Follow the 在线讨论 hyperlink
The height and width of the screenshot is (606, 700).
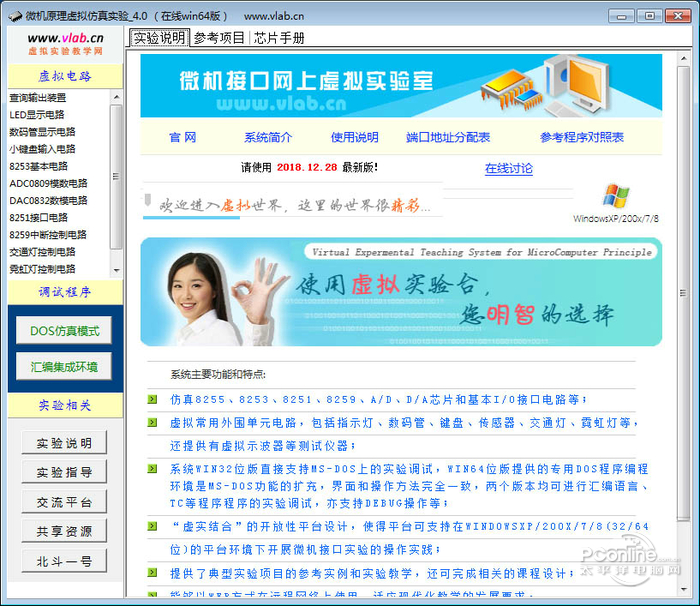(x=508, y=168)
